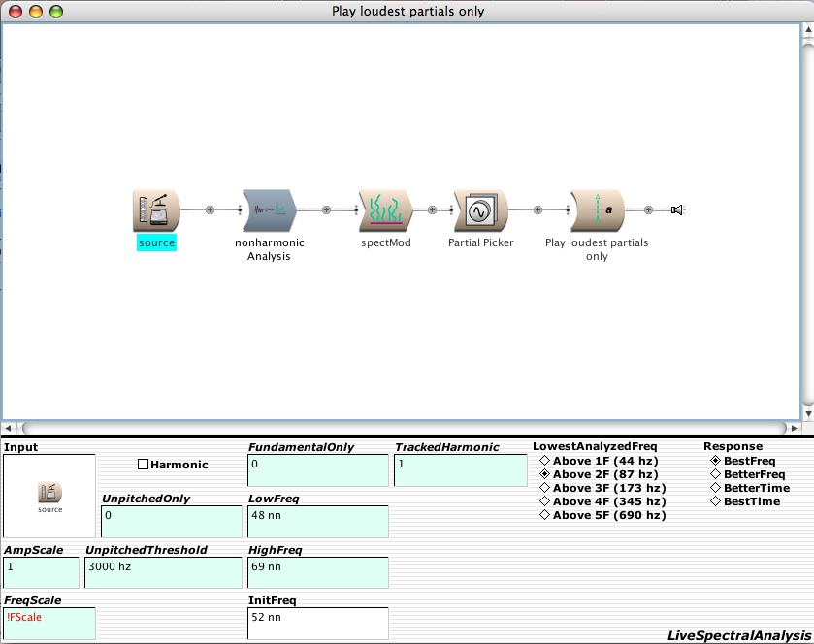This screenshot has height=644, width=814.
Task: Click the HighFreq field showing 69 nn
Action: click(x=318, y=572)
